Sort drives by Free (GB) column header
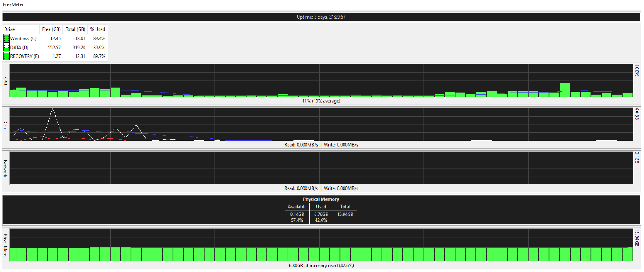This screenshot has height=272, width=644. (51, 29)
